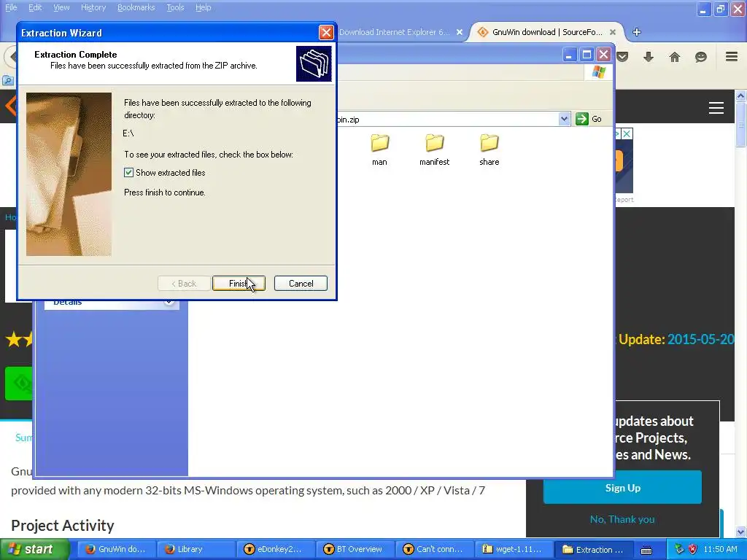Open Windows Start menu
The width and height of the screenshot is (747, 560).
click(35, 549)
